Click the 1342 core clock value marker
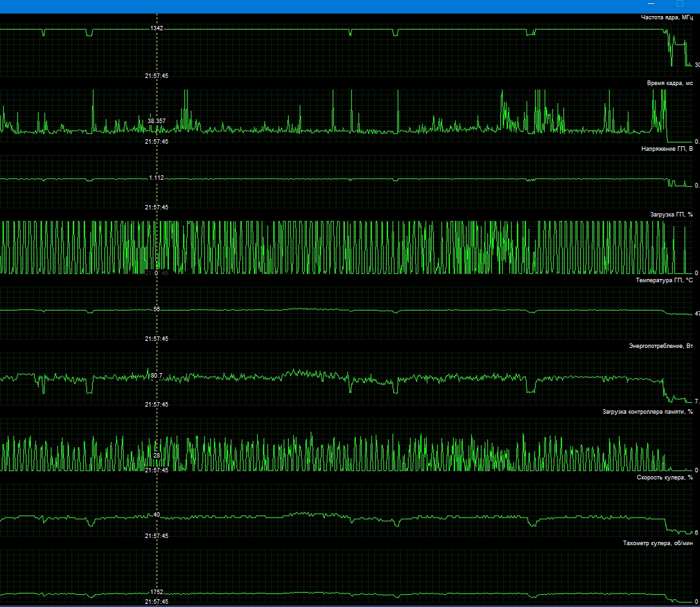This screenshot has height=607, width=700. coord(157,28)
